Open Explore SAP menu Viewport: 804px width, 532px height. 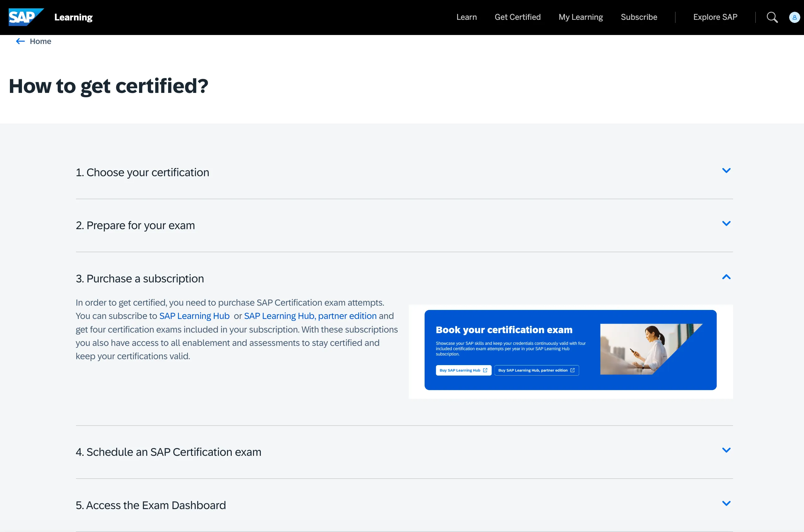tap(715, 17)
